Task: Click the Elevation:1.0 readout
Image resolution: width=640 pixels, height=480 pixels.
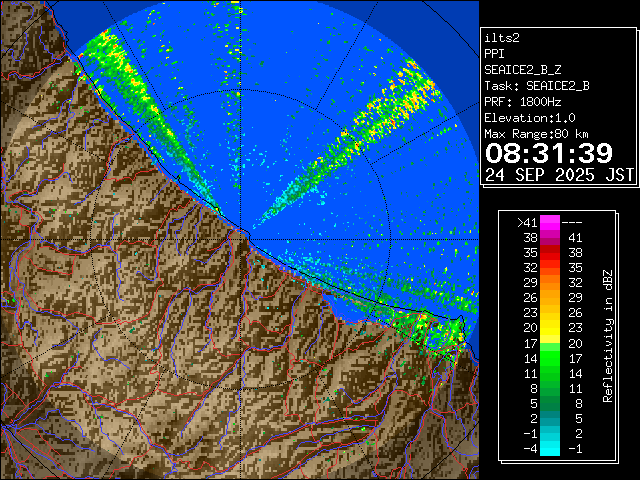Action: click(530, 117)
